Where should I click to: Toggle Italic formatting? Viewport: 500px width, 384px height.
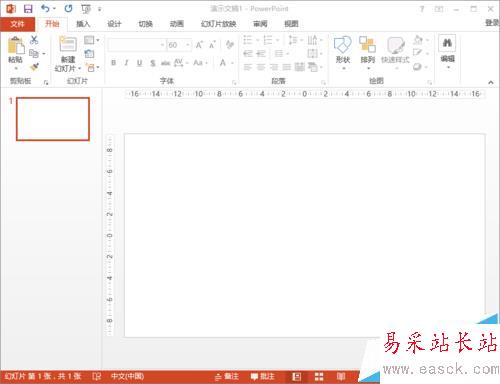click(x=126, y=63)
